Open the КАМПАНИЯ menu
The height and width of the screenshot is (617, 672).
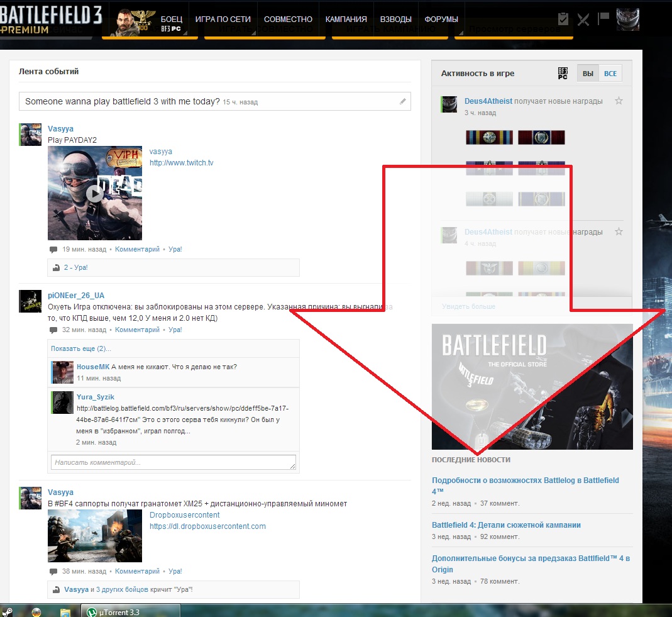coord(346,19)
